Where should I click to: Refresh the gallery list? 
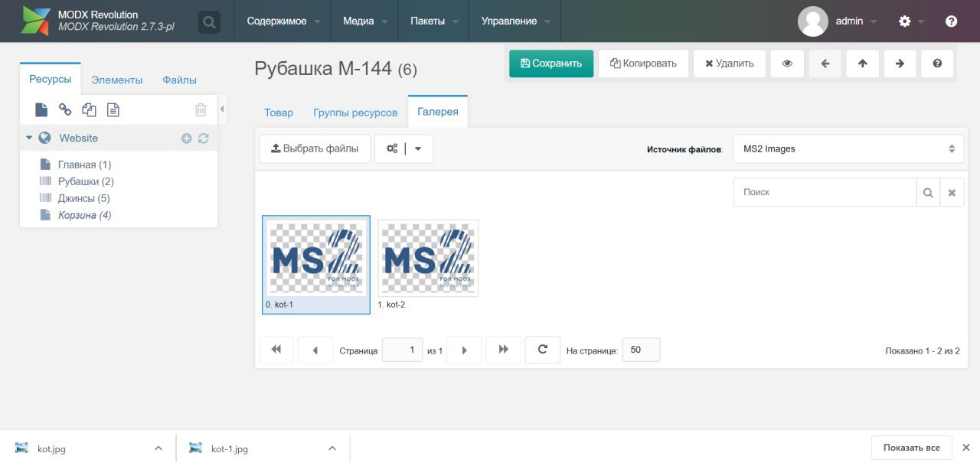(x=543, y=350)
